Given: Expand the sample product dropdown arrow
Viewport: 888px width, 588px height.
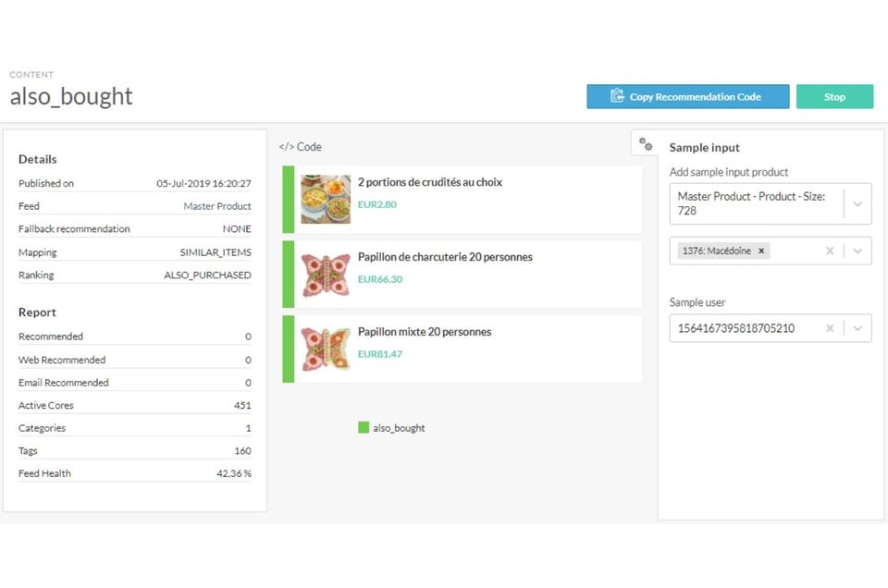Looking at the screenshot, I should pos(857,251).
